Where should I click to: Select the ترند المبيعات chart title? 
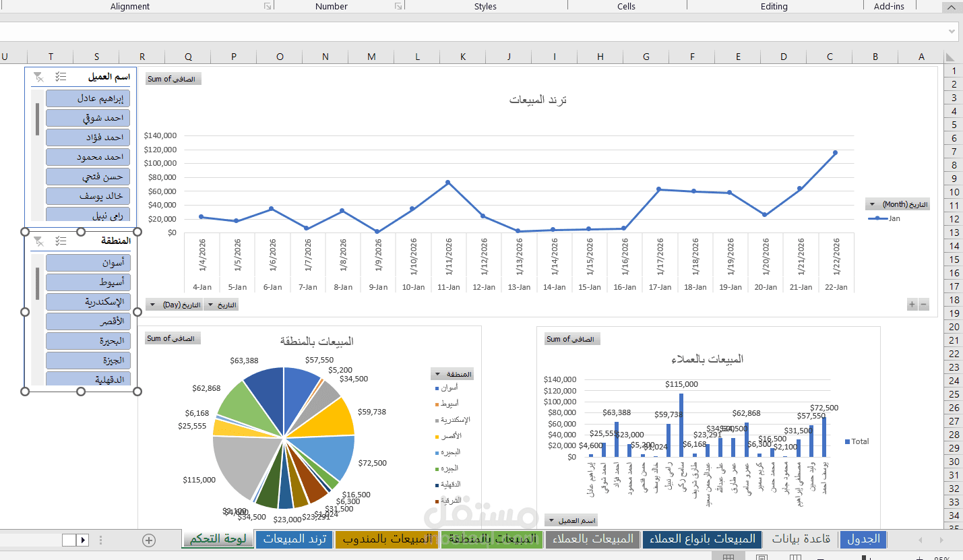click(538, 100)
